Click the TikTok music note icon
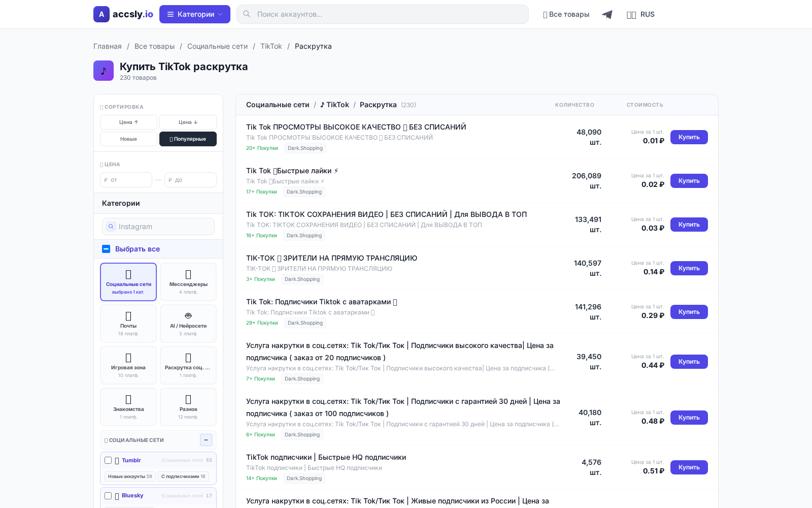Image resolution: width=812 pixels, height=508 pixels. click(104, 71)
